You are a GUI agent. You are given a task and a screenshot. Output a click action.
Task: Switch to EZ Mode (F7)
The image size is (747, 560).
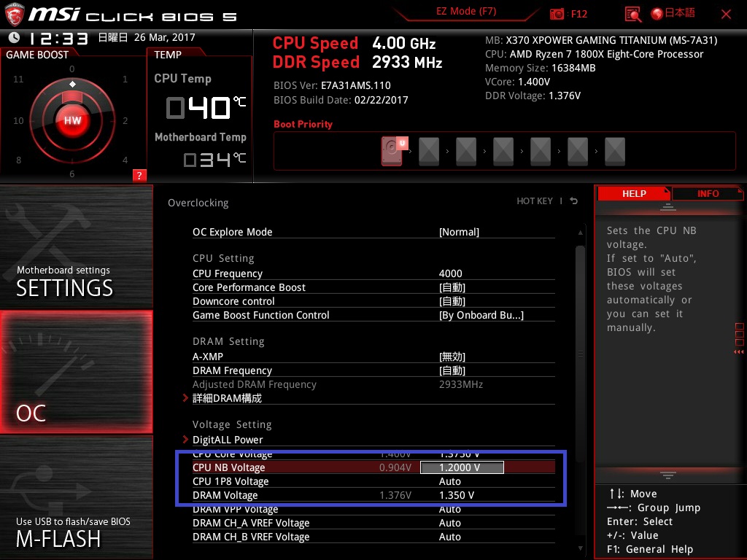(466, 12)
